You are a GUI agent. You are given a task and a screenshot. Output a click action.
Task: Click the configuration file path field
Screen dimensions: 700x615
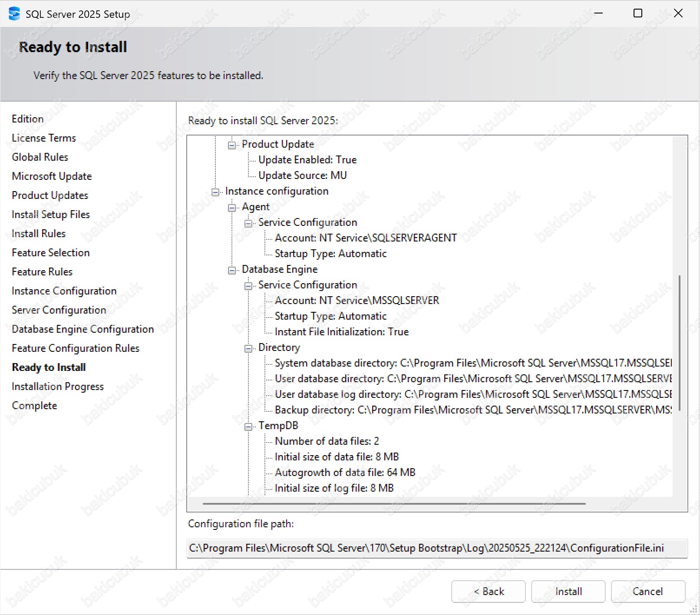pos(437,548)
